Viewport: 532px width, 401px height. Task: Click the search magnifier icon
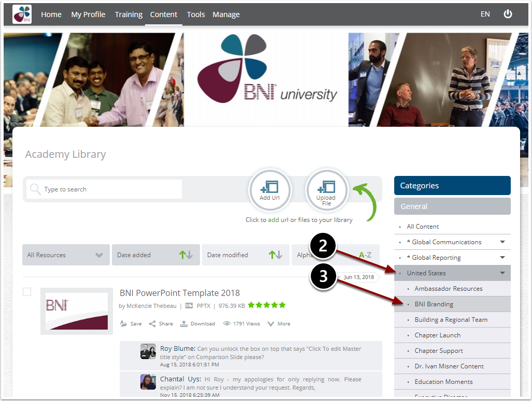click(x=35, y=189)
